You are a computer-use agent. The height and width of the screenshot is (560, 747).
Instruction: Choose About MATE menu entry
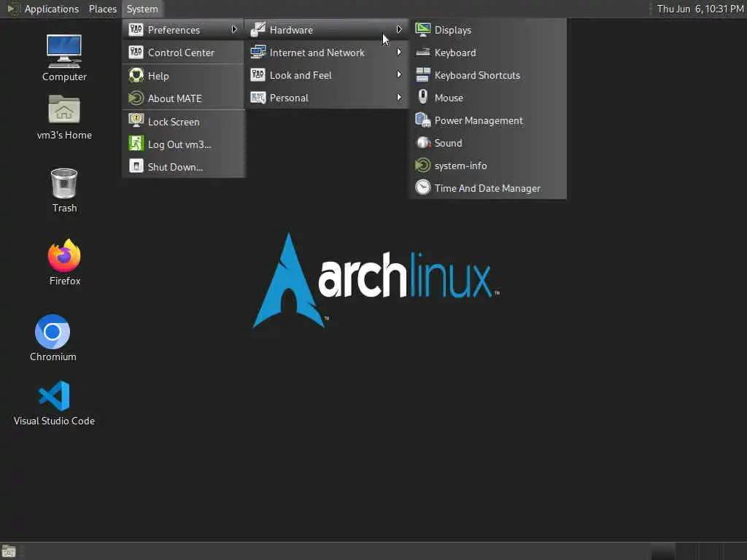183,98
